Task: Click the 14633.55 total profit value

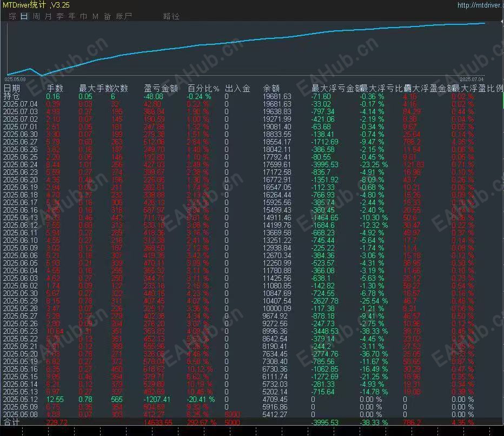Action: 158,422
